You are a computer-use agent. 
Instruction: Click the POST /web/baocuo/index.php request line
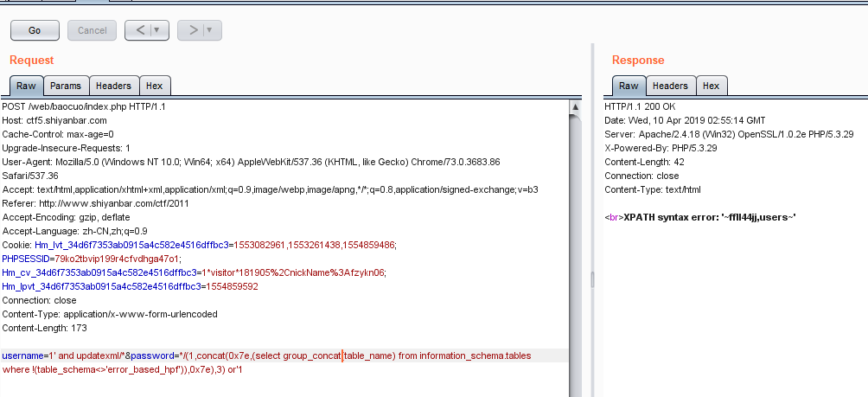coord(84,106)
